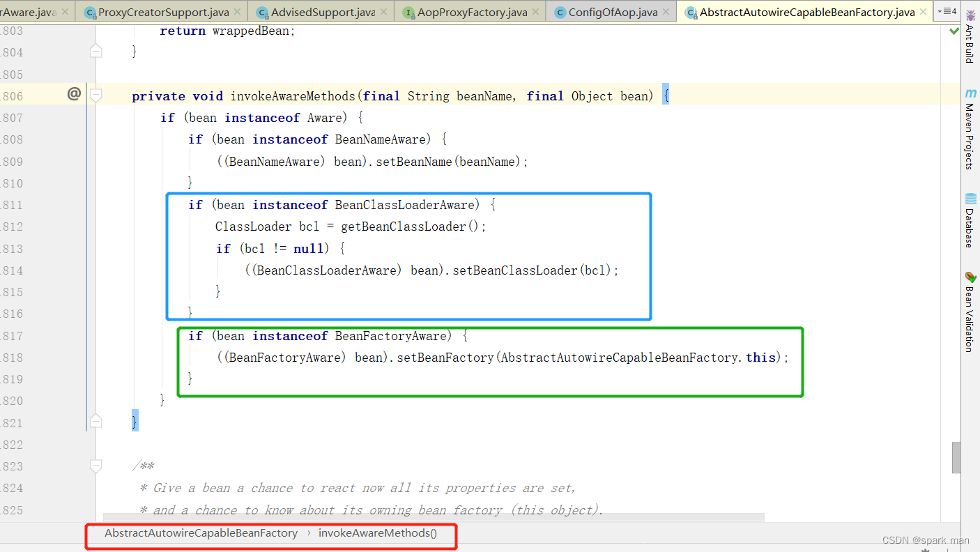The height and width of the screenshot is (552, 980).
Task: Close the AopProxyFactory.java tab
Action: click(537, 12)
